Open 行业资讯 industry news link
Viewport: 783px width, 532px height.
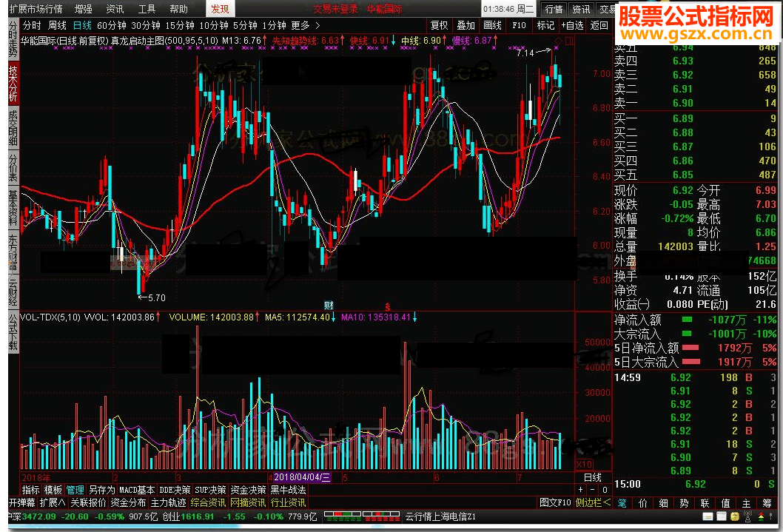[288, 502]
